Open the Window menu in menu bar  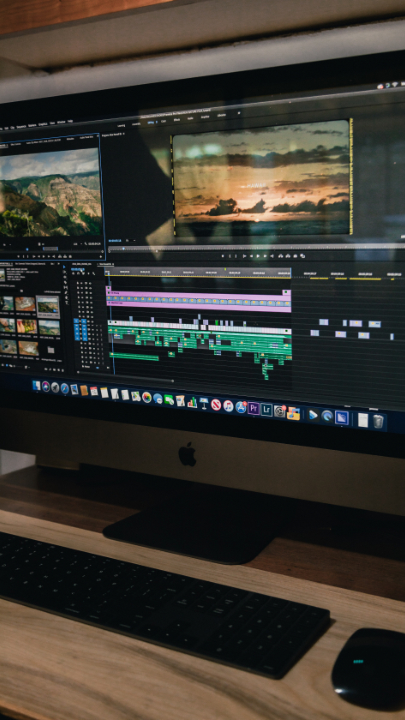point(61,122)
